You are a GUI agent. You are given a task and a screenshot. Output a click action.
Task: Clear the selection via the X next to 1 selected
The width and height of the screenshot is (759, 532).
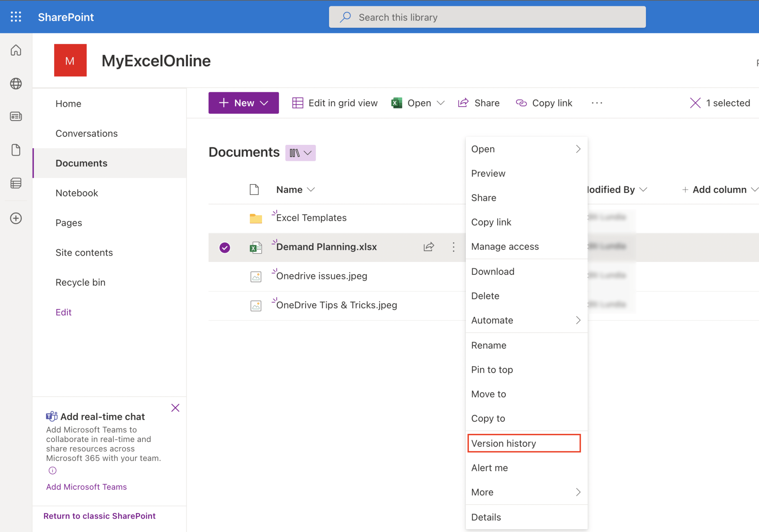[695, 103]
